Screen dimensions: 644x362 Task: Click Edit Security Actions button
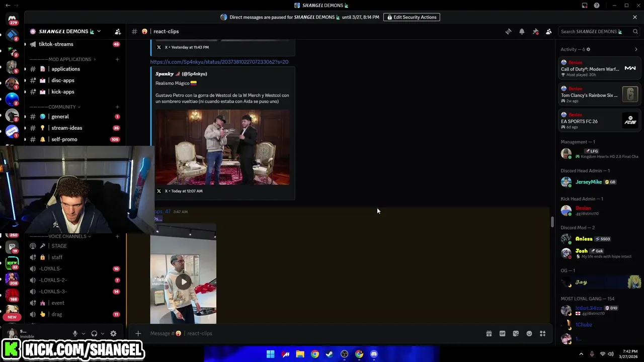pos(412,17)
